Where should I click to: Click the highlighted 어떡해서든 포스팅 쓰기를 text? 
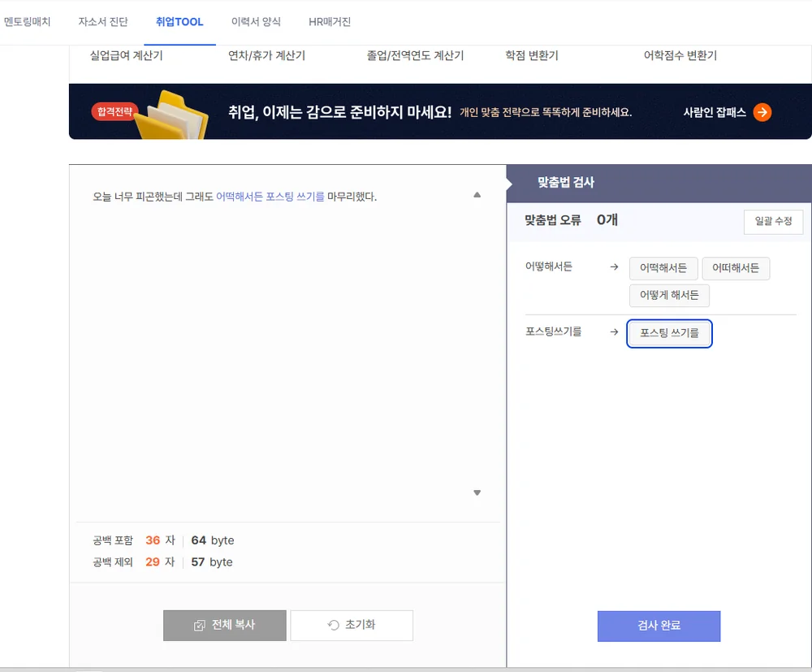click(x=270, y=196)
